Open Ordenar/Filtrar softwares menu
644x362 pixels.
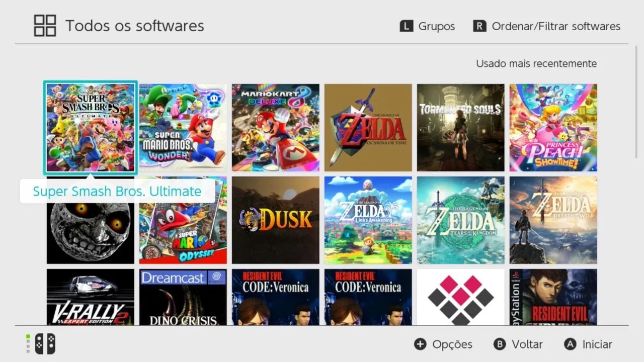[556, 26]
